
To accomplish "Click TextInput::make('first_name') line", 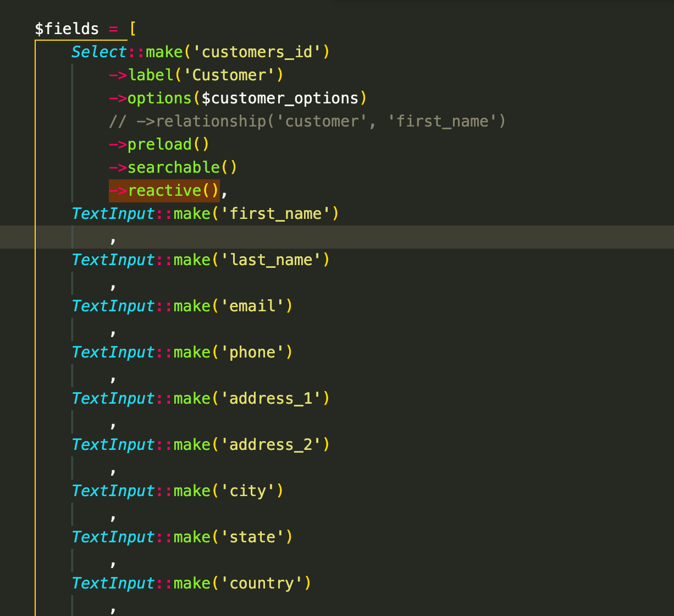I will pyautogui.click(x=203, y=213).
